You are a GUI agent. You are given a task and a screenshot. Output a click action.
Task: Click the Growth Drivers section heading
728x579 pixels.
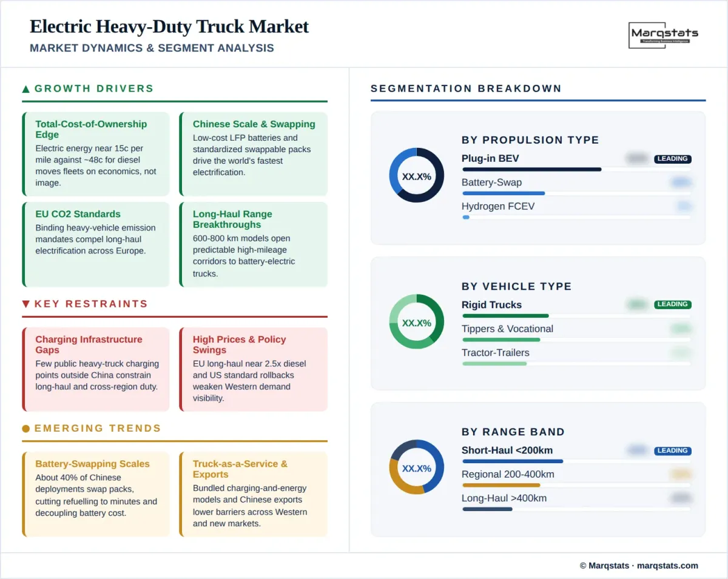pos(94,89)
